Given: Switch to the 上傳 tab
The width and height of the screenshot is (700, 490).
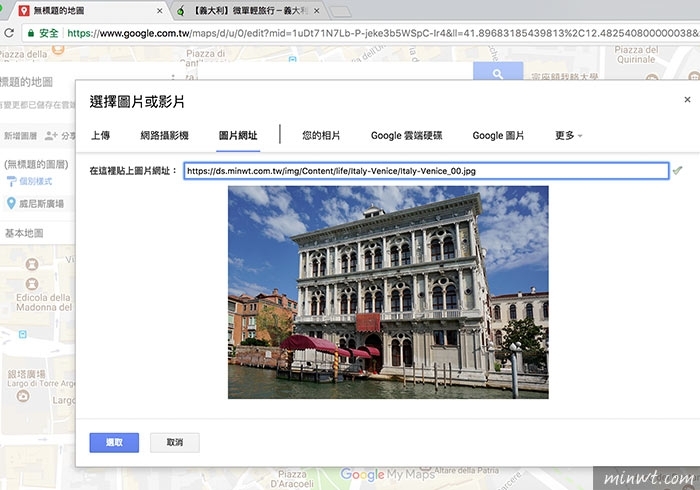Looking at the screenshot, I should coord(101,135).
